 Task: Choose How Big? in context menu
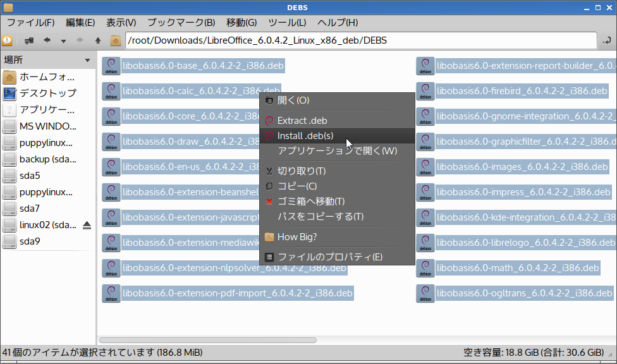(x=337, y=237)
